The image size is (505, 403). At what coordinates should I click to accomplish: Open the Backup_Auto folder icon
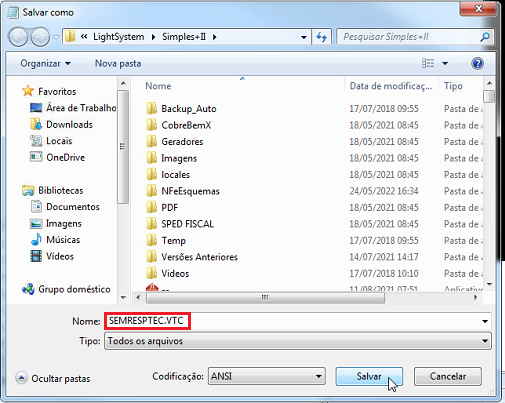[x=151, y=108]
